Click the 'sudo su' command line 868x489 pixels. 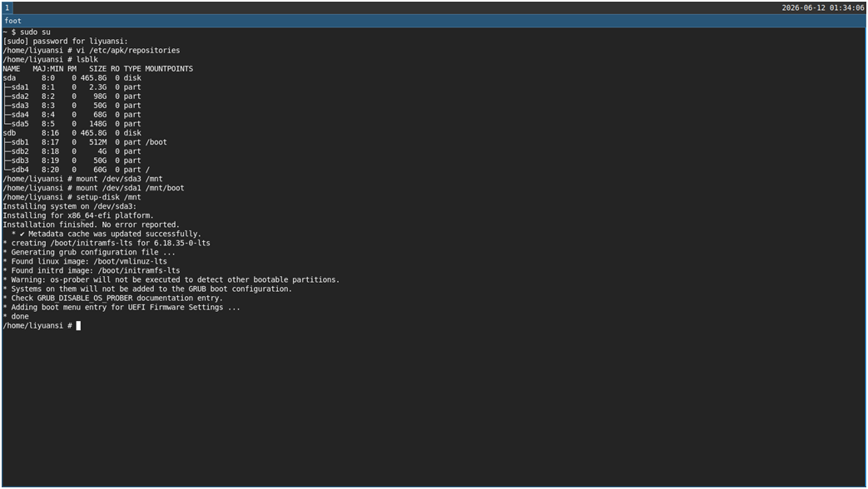[x=27, y=32]
